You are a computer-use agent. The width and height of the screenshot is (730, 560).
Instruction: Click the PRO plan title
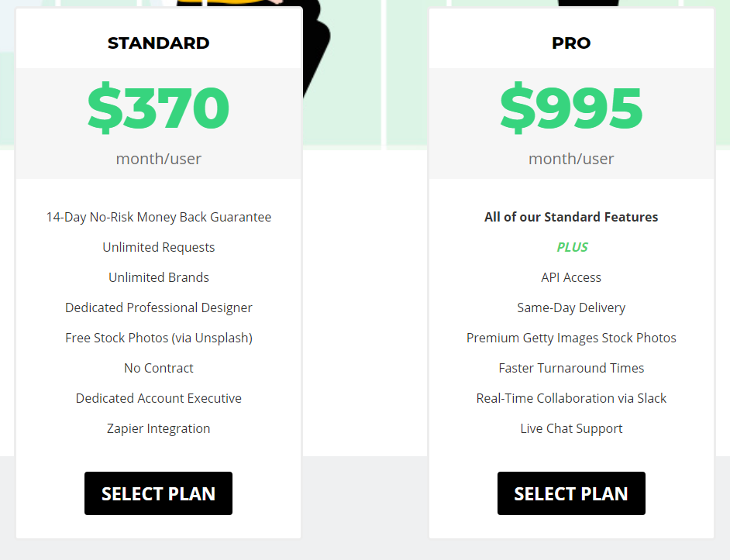click(x=571, y=43)
